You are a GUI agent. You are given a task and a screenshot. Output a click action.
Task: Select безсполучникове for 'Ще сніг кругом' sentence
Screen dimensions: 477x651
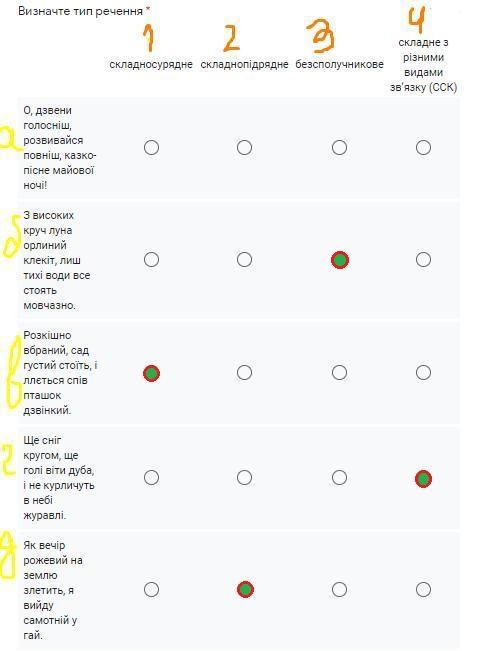(339, 477)
